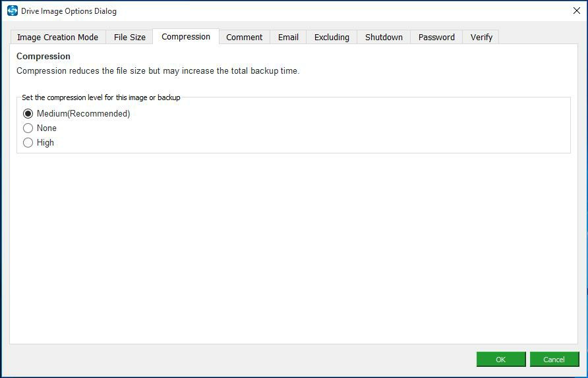Switch to the Email tab
Screen dimensions: 588x378
pos(288,37)
